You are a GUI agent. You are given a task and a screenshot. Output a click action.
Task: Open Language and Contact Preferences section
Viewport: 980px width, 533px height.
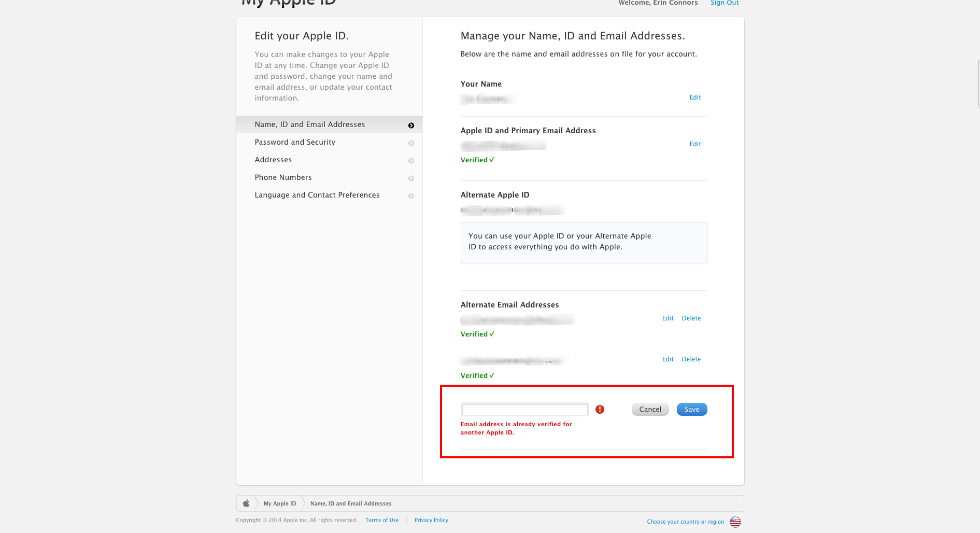(329, 195)
